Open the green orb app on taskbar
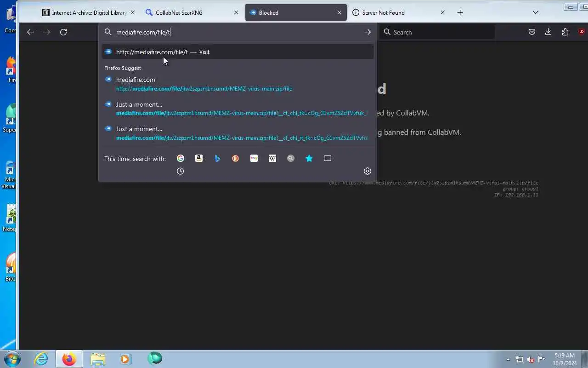 pyautogui.click(x=154, y=358)
